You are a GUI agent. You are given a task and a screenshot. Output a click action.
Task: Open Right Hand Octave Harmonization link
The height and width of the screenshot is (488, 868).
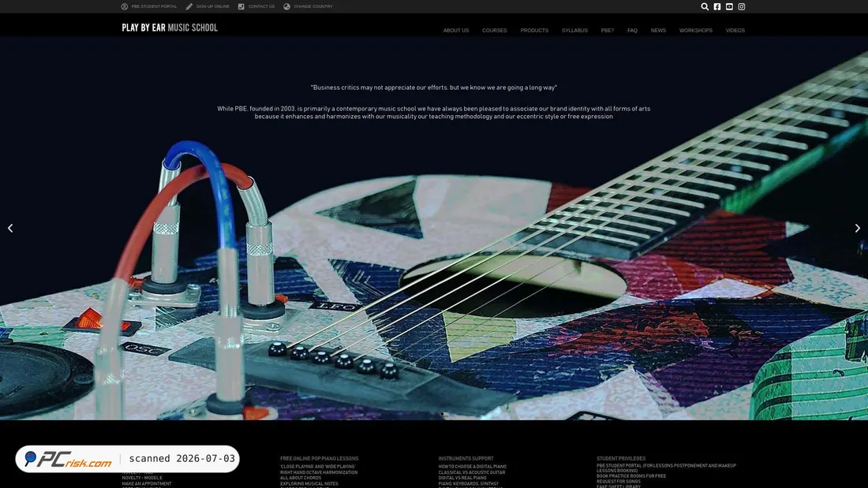pyautogui.click(x=319, y=472)
